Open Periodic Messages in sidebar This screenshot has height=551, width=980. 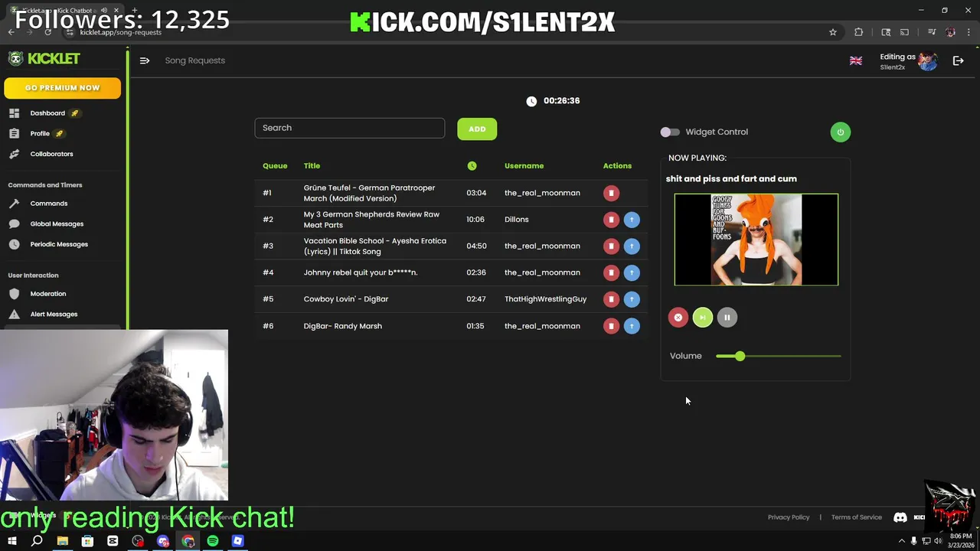[59, 244]
